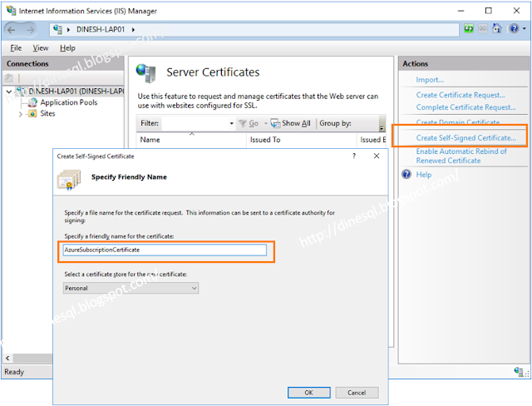
Task: Refresh the page using the green refresh icon
Action: (x=469, y=29)
